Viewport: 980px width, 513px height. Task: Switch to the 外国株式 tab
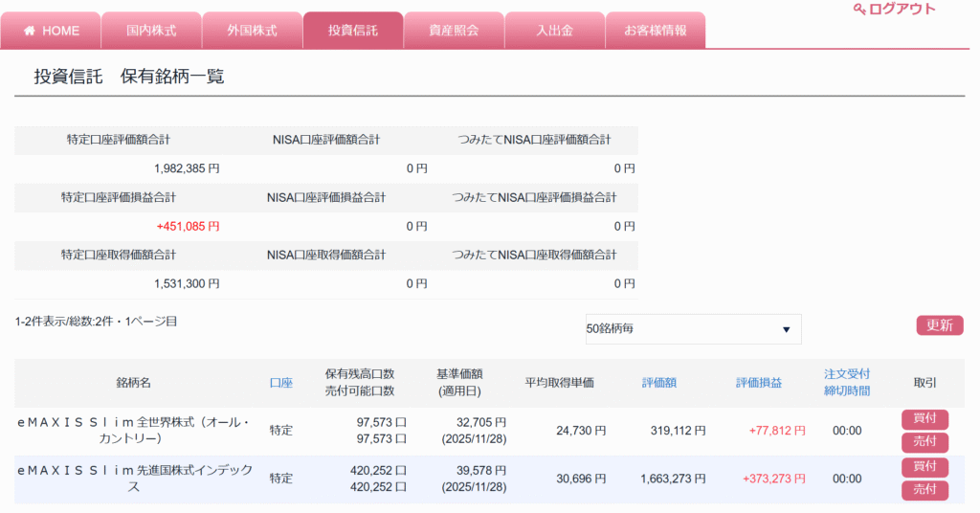pos(253,31)
